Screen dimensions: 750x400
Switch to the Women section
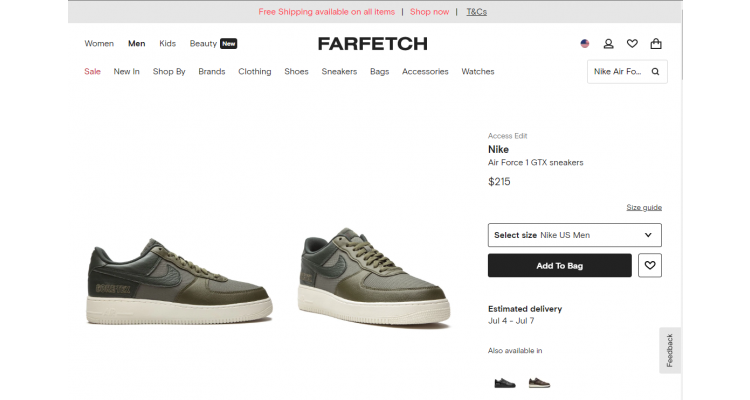click(99, 44)
